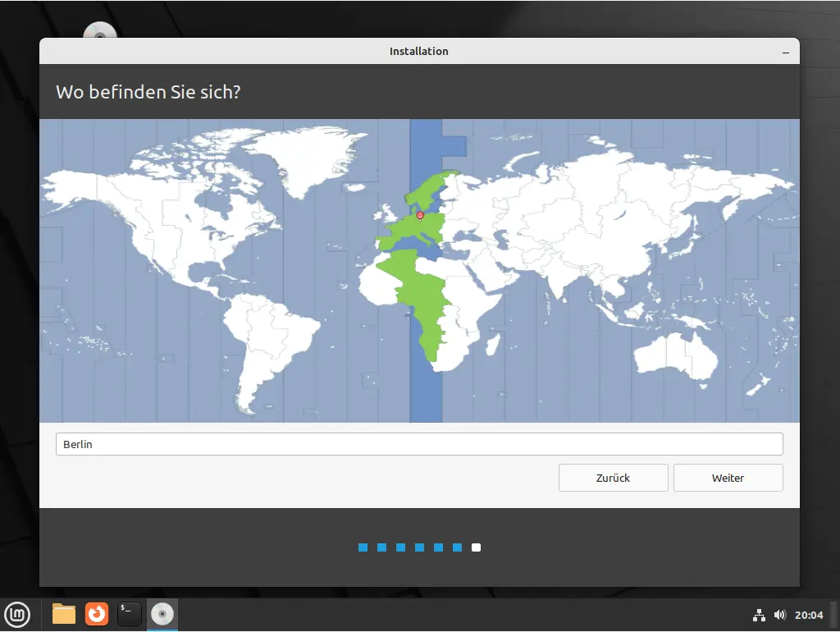Go back with the Zurück button

614,478
